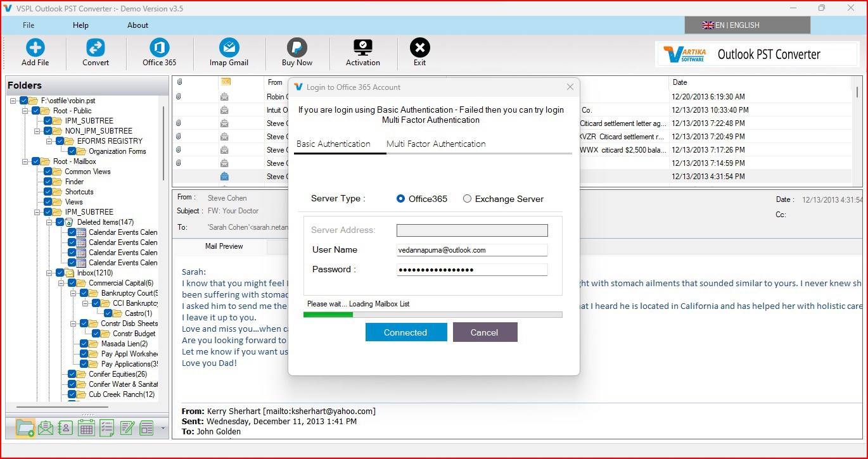The height and width of the screenshot is (459, 868).
Task: Click the Vartika Software logo banner
Action: [757, 54]
